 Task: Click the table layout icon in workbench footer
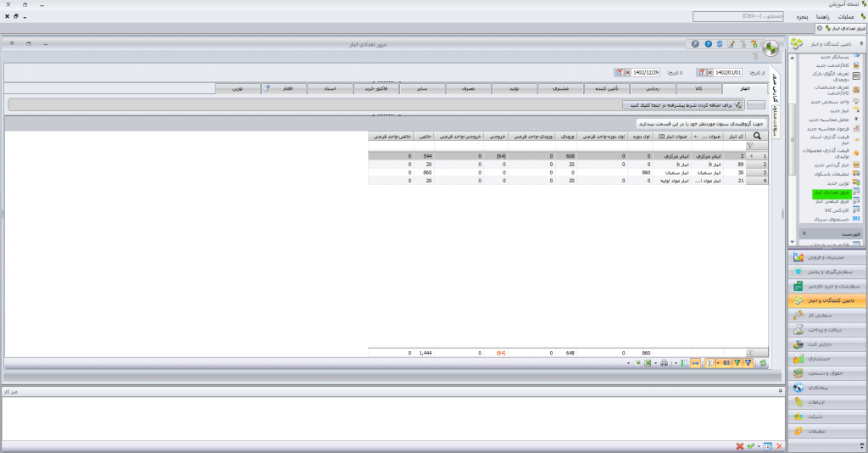(x=767, y=446)
